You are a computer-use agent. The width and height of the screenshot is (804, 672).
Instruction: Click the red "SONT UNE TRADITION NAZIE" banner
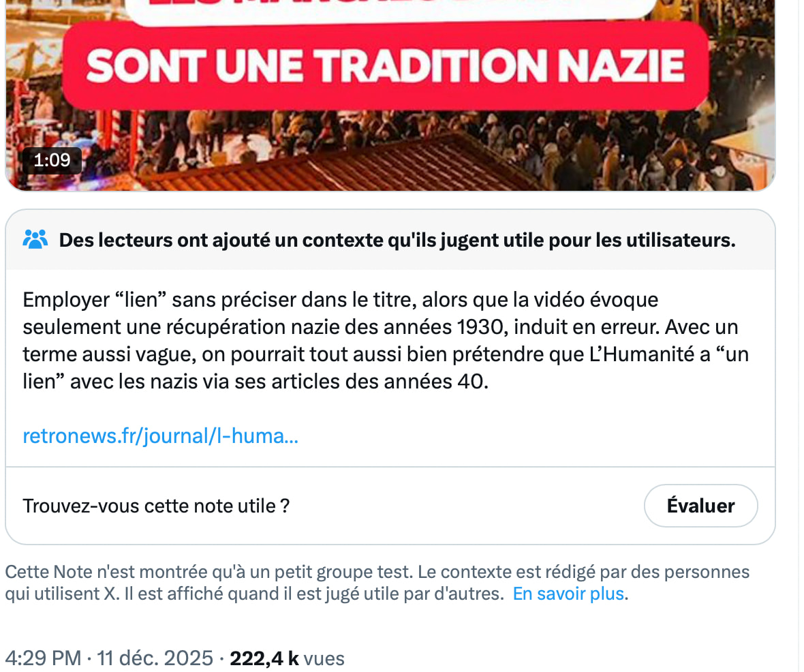[385, 65]
